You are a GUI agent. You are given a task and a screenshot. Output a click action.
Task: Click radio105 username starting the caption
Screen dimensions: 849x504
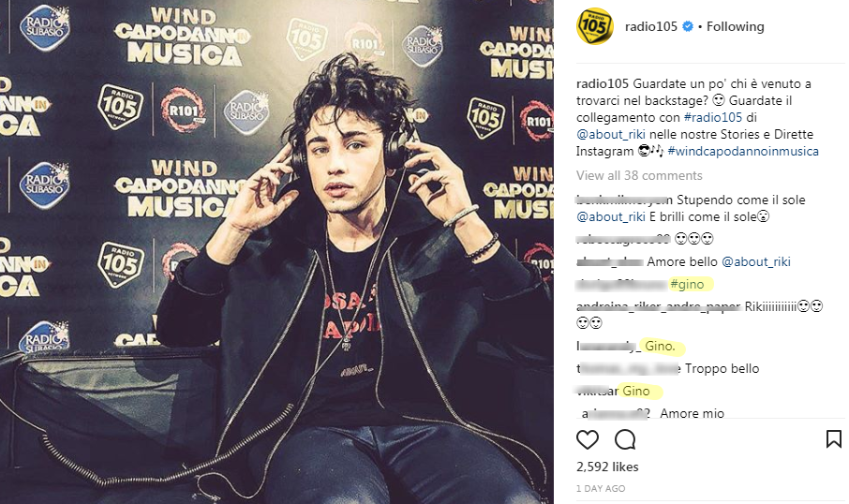603,84
